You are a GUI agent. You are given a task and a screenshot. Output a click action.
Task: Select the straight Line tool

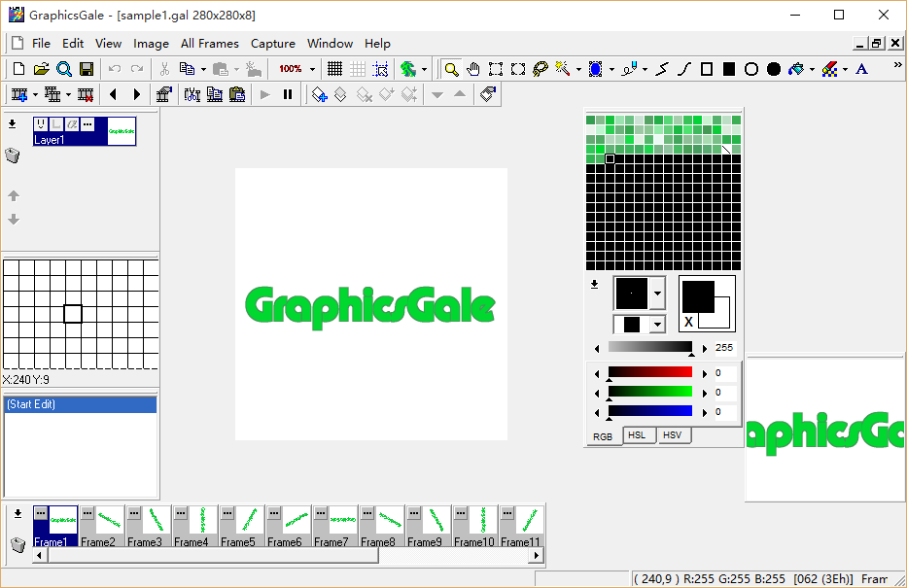tap(662, 69)
